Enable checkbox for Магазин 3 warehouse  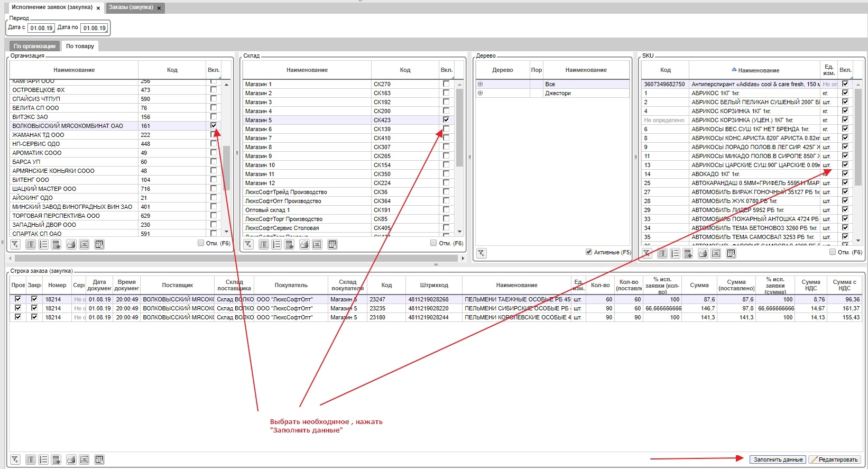click(446, 102)
